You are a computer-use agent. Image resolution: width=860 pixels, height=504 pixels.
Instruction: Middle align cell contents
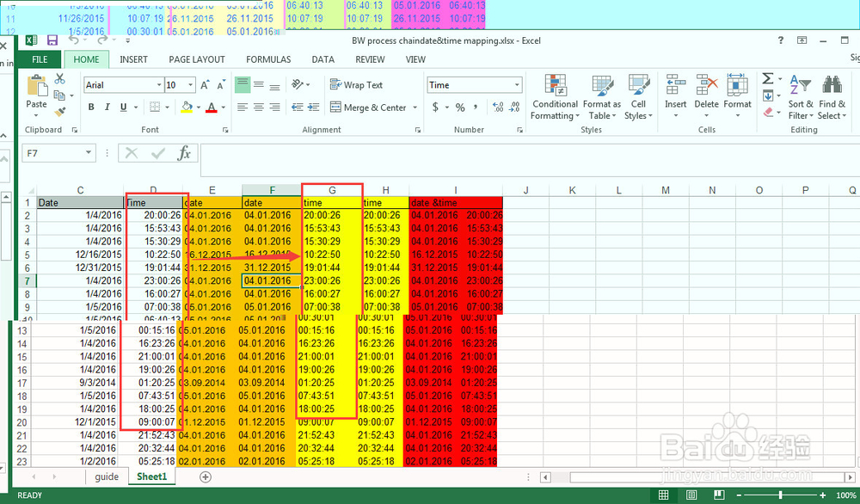(259, 85)
